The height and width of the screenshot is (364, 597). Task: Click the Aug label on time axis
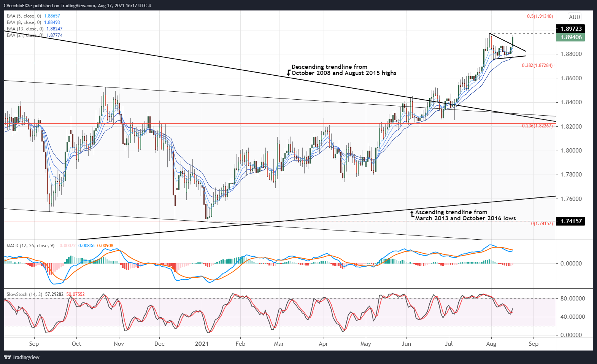(x=491, y=344)
